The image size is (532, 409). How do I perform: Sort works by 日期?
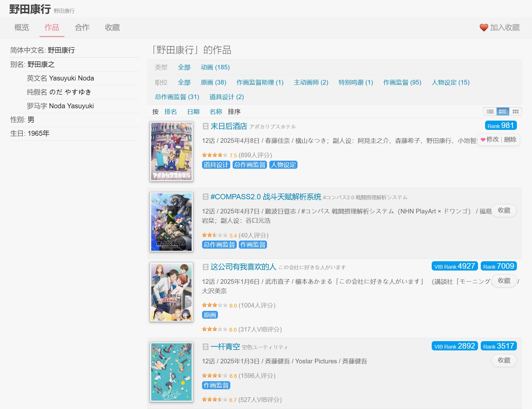click(x=193, y=112)
